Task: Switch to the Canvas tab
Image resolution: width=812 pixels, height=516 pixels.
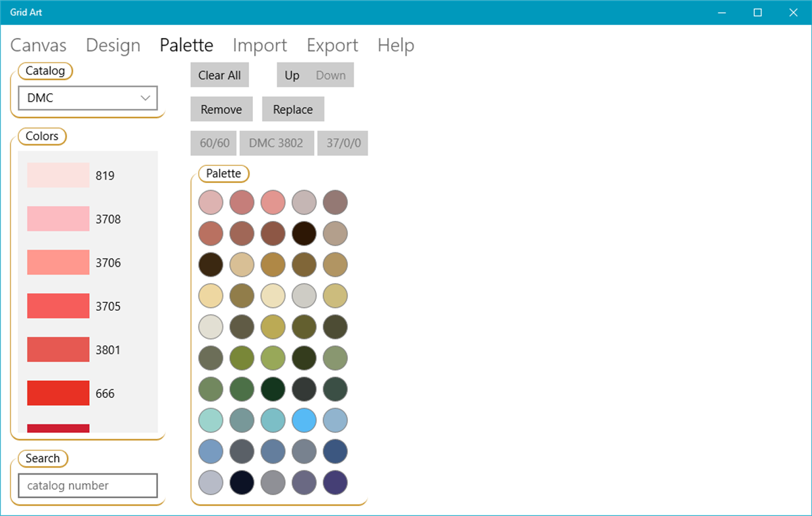Action: point(38,45)
